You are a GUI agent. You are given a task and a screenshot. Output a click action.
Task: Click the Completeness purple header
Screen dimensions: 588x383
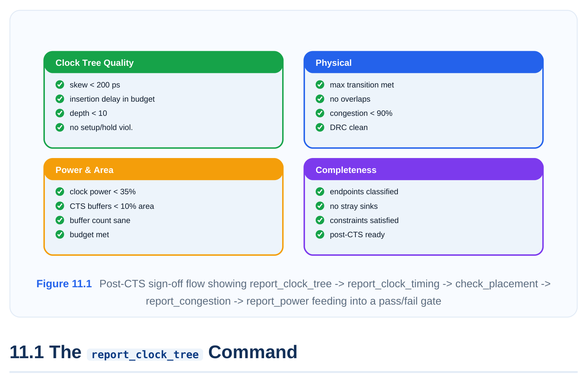point(423,169)
